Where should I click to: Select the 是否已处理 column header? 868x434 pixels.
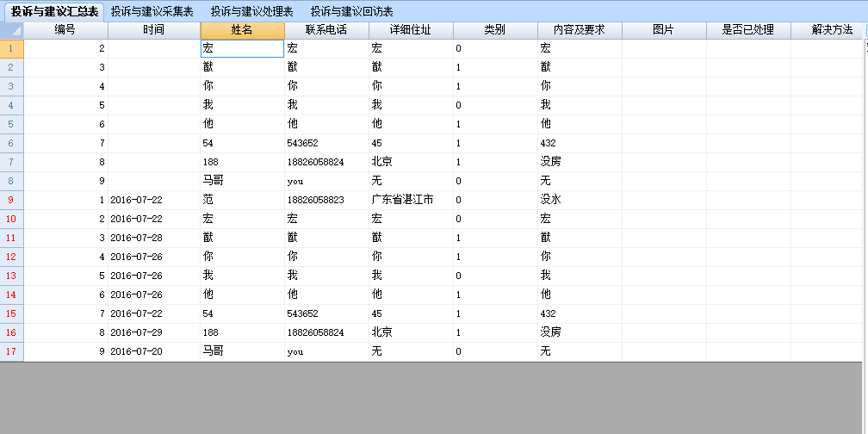click(x=747, y=30)
